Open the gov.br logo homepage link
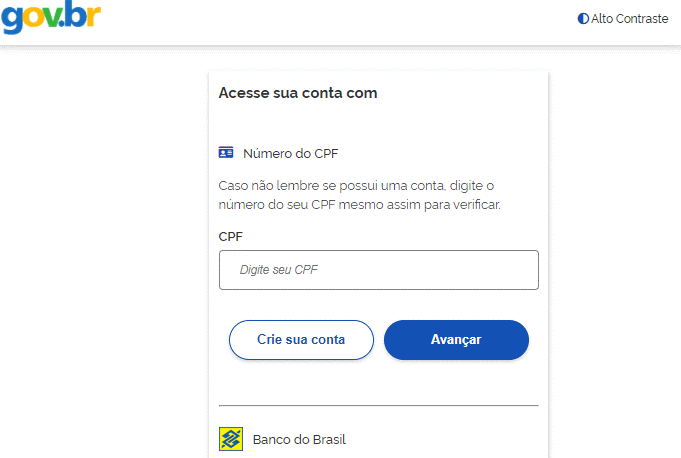 pyautogui.click(x=51, y=16)
